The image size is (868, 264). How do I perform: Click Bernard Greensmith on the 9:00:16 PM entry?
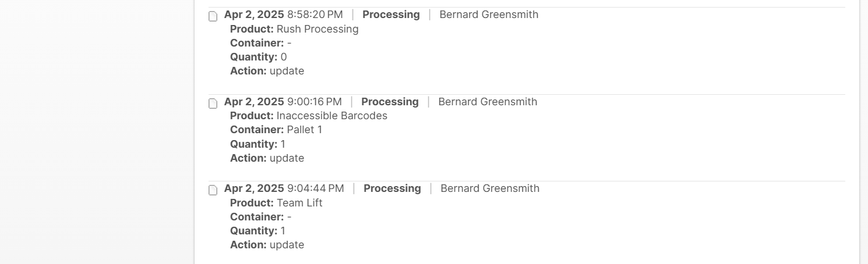(488, 102)
